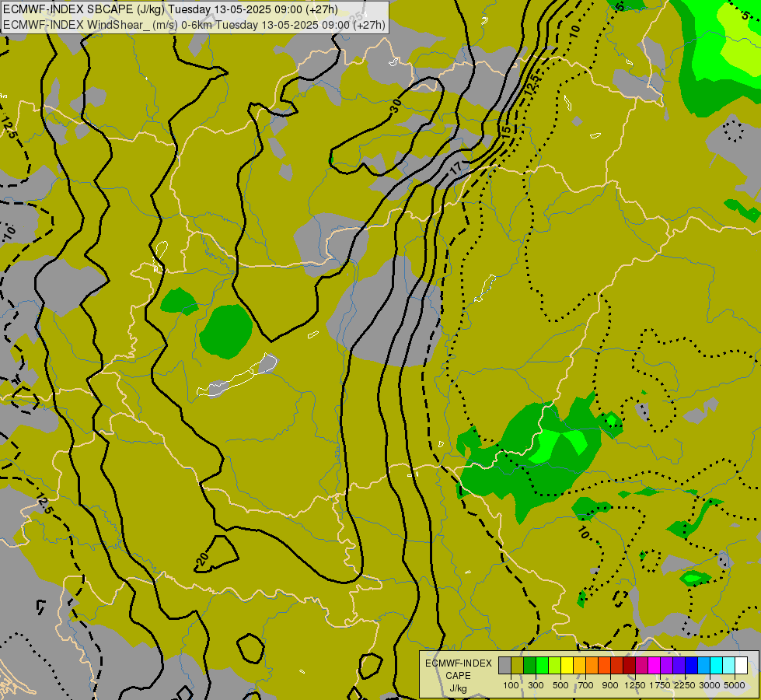761x700 pixels.
Task: Click the 15 wind shear contour label
Action: [x=506, y=131]
